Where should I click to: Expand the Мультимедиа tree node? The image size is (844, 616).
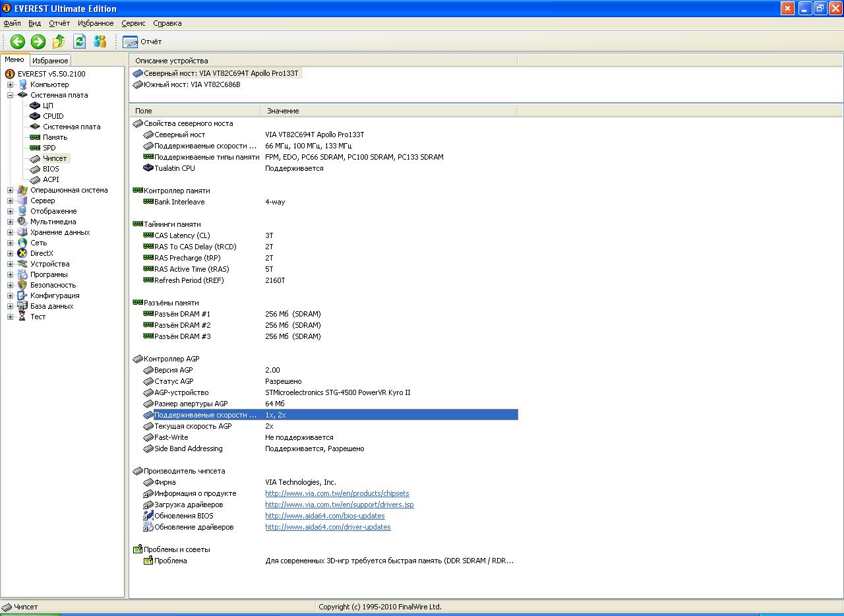pos(10,222)
